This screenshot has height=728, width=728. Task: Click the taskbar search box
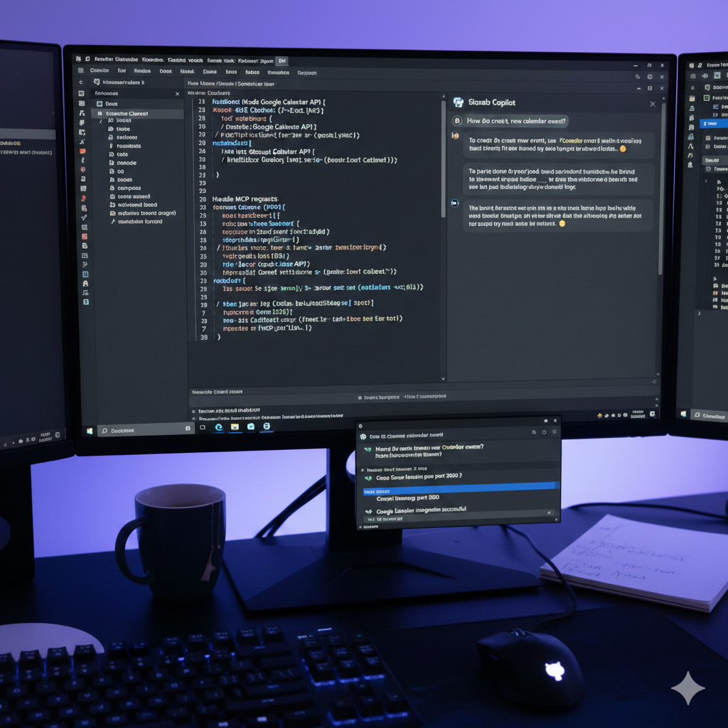142,430
